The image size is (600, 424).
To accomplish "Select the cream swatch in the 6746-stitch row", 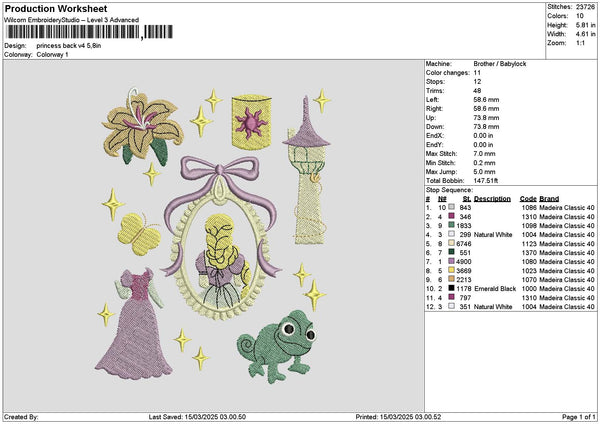I will (452, 243).
